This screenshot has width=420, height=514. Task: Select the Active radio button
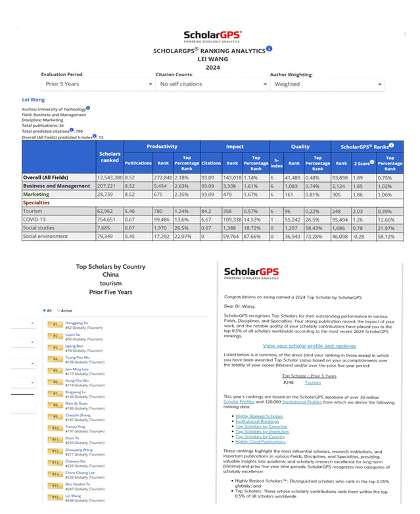[x=58, y=310]
